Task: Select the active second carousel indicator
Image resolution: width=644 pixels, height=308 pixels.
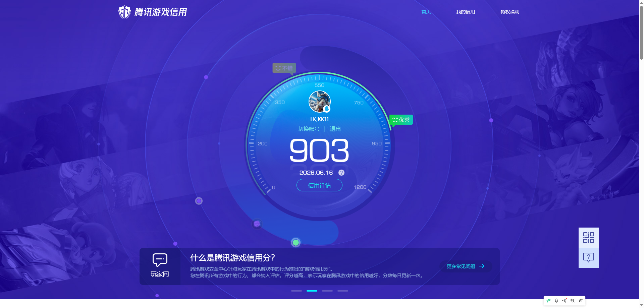Action: click(x=312, y=291)
